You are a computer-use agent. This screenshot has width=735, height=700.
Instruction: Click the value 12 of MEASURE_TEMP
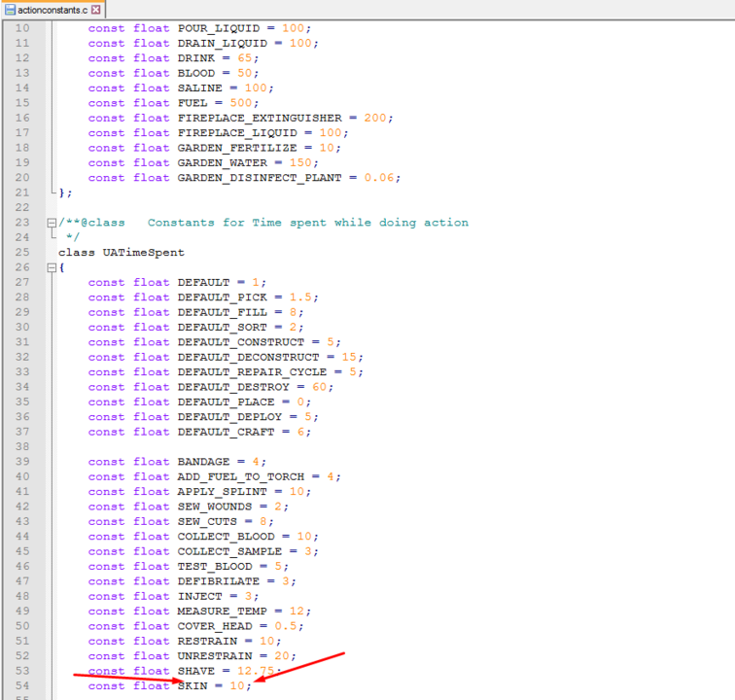[297, 612]
